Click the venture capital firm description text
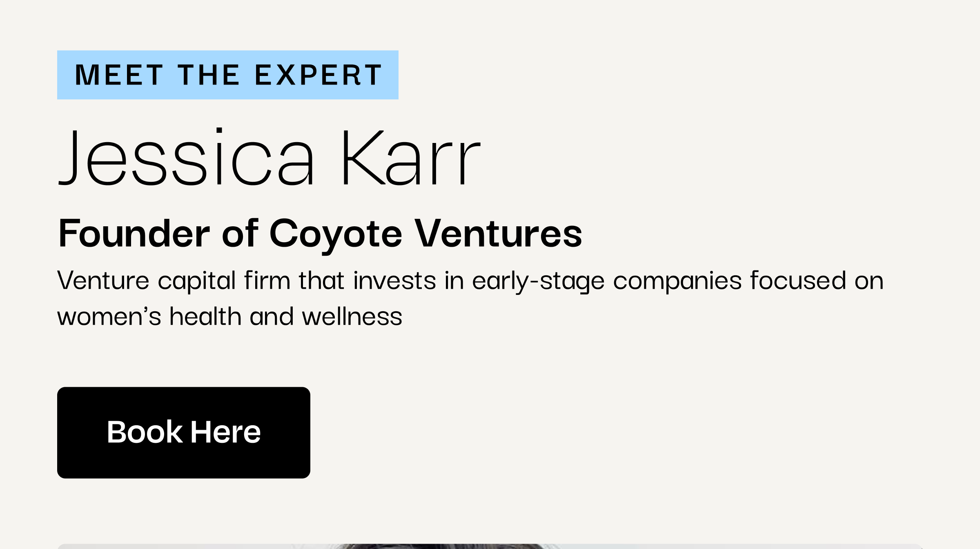 [470, 298]
